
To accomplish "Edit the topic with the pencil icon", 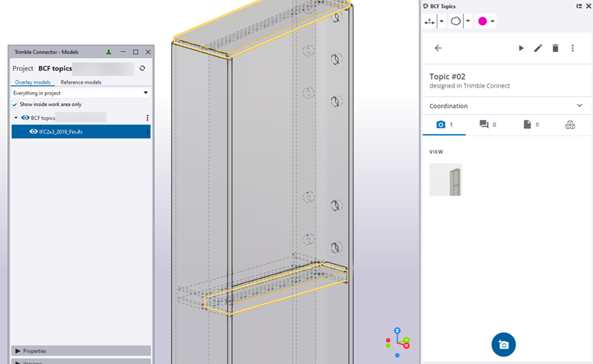I will (x=538, y=48).
